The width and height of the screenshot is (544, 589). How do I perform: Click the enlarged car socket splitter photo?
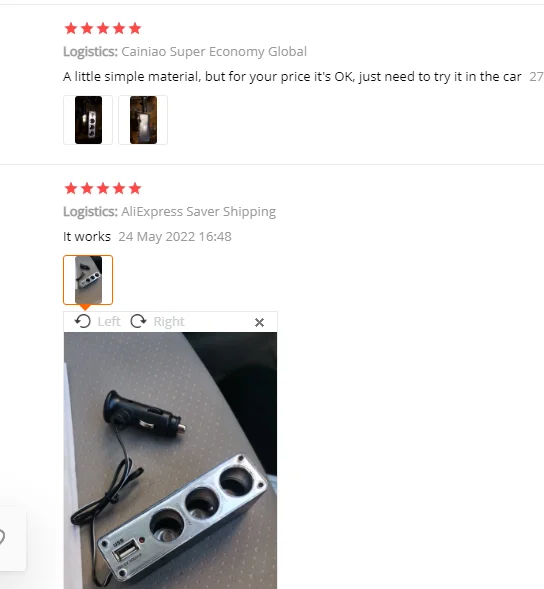pos(170,461)
